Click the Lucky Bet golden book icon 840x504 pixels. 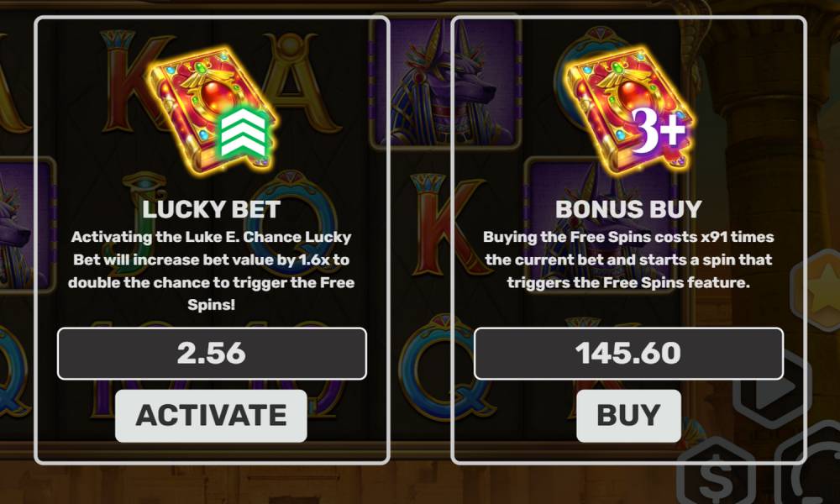pyautogui.click(x=213, y=110)
